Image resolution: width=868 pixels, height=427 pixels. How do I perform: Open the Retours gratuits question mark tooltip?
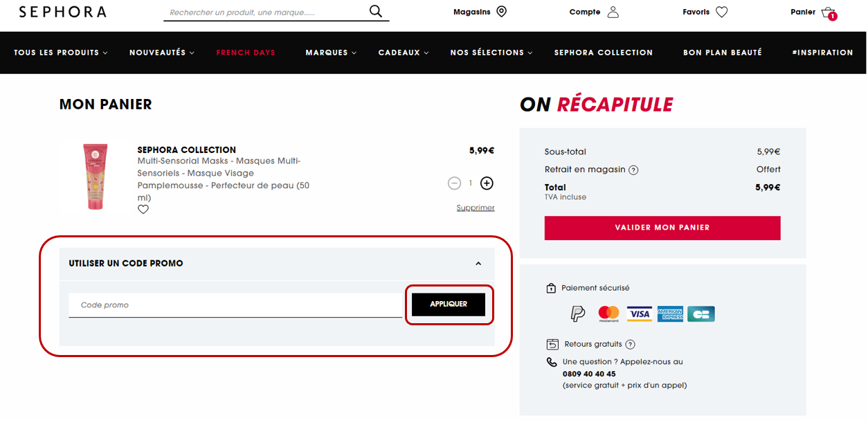coord(630,344)
